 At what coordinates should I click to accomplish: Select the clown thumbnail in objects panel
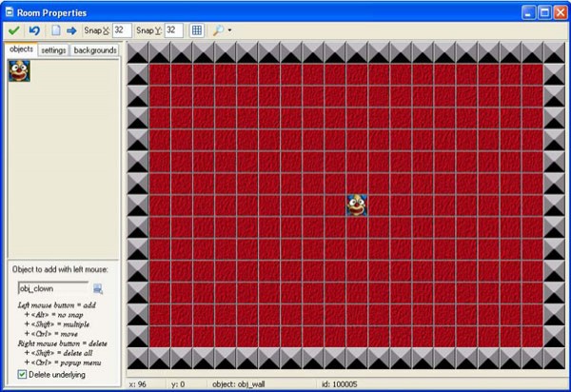pyautogui.click(x=19, y=70)
